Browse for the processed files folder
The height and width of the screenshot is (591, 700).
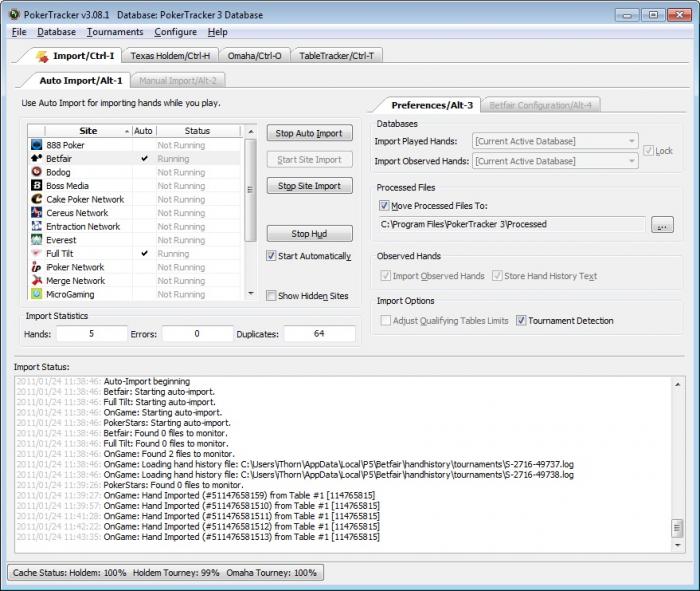coord(662,225)
